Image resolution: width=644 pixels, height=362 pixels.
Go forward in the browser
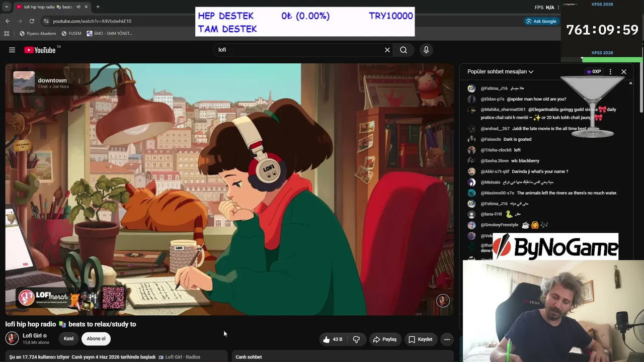tap(20, 21)
